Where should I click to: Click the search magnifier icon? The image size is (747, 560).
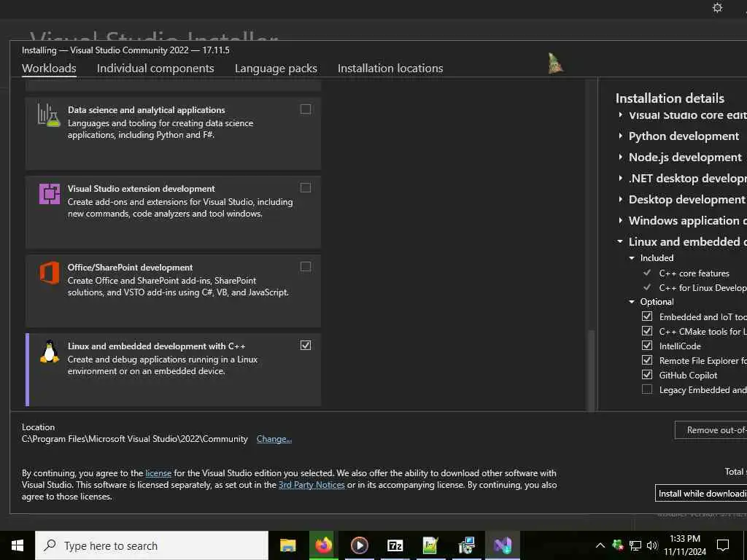click(50, 545)
